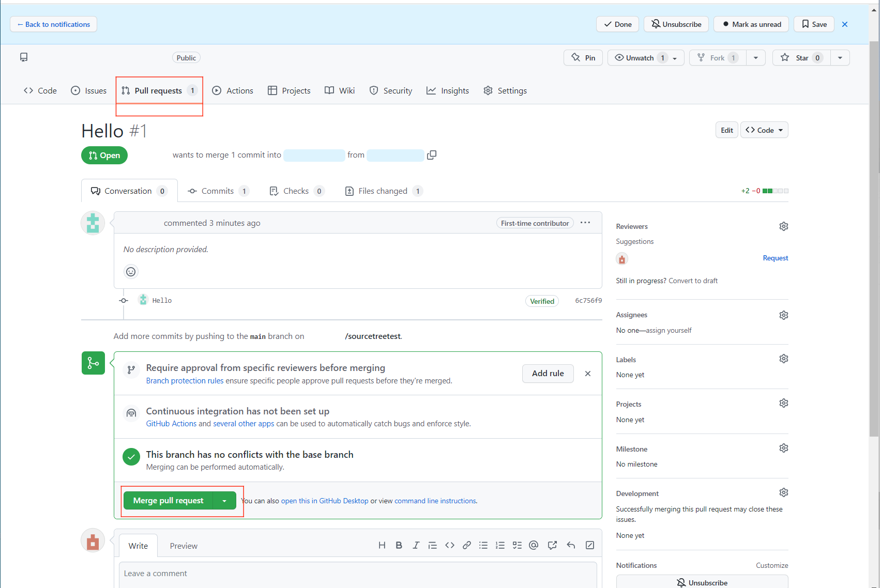The width and height of the screenshot is (881, 588).
Task: Click the Leave a comment text field
Action: [358, 575]
